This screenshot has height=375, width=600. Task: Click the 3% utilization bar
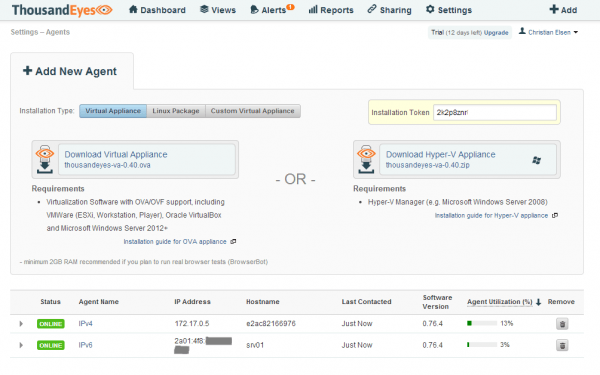coord(482,345)
